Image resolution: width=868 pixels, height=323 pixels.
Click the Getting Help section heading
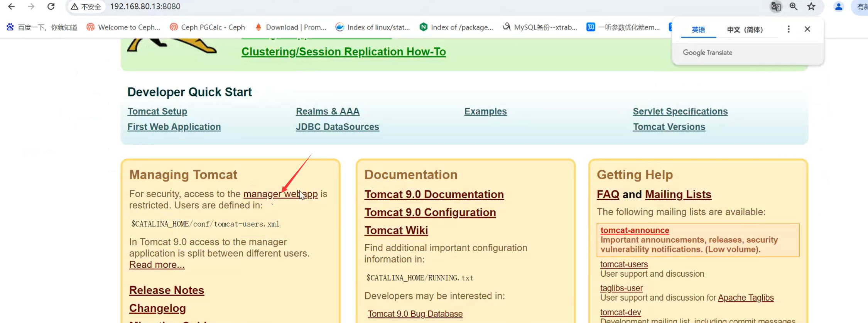[635, 175]
